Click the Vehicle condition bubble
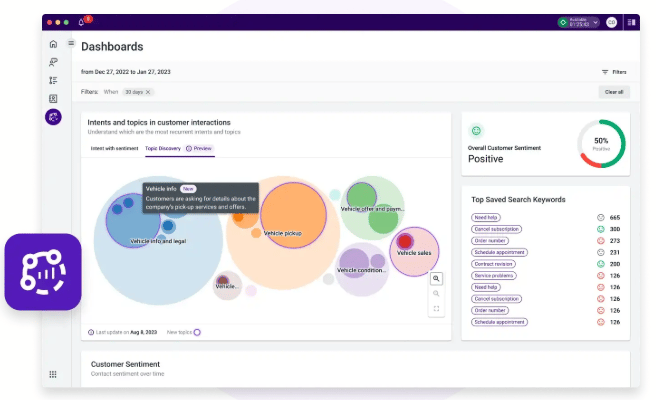 tap(361, 269)
